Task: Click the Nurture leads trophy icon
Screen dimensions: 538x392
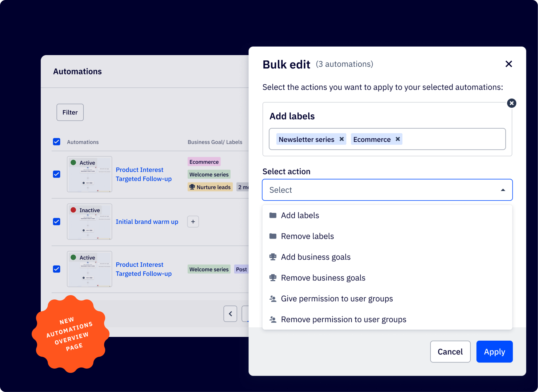Action: (192, 187)
